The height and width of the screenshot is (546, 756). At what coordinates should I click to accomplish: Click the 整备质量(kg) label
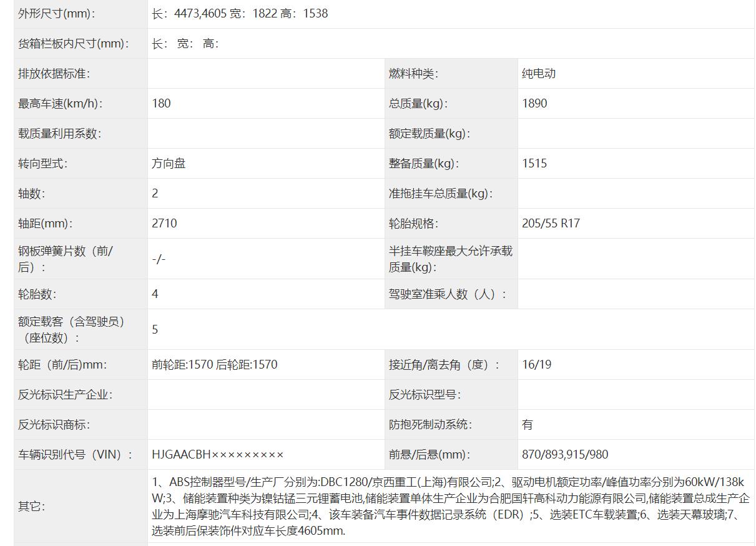pos(424,164)
